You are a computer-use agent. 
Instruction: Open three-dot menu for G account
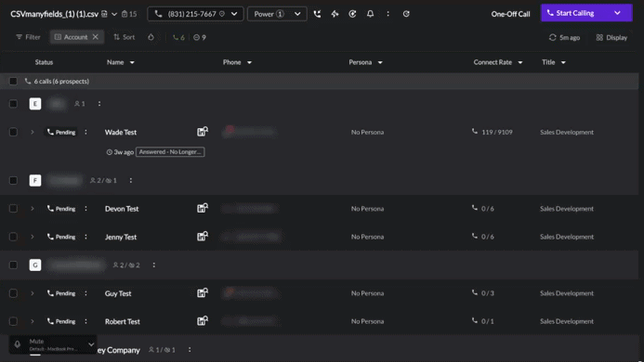[x=154, y=265]
